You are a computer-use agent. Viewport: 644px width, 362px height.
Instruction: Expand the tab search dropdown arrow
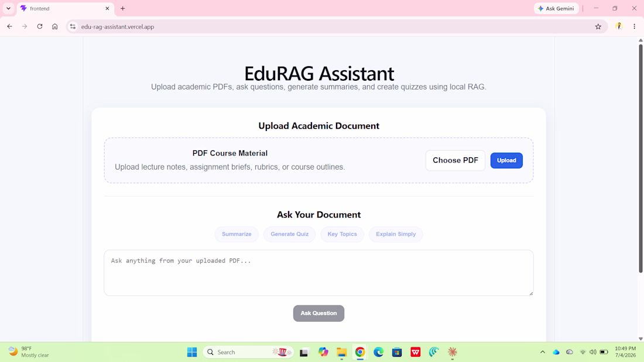pyautogui.click(x=9, y=9)
